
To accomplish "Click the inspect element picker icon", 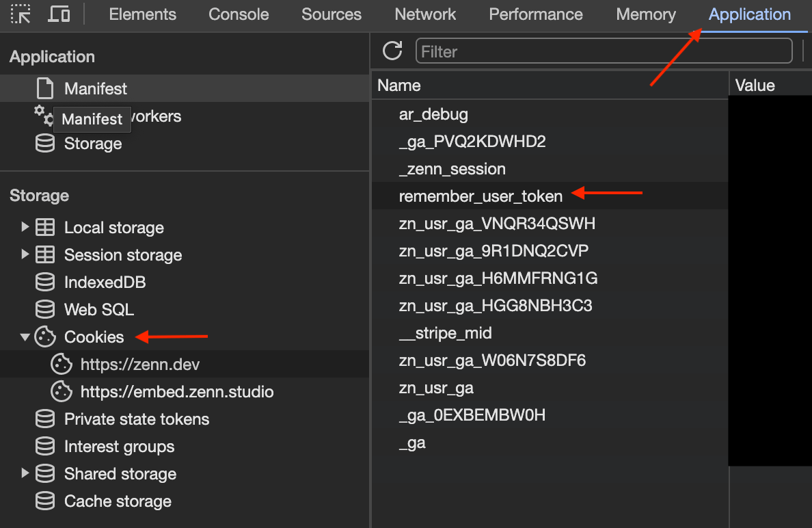I will [21, 14].
